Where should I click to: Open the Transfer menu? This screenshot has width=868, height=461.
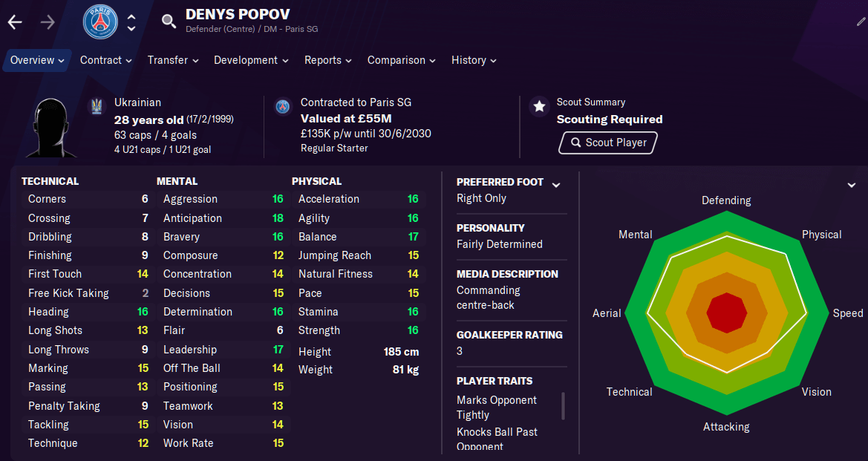(x=173, y=60)
